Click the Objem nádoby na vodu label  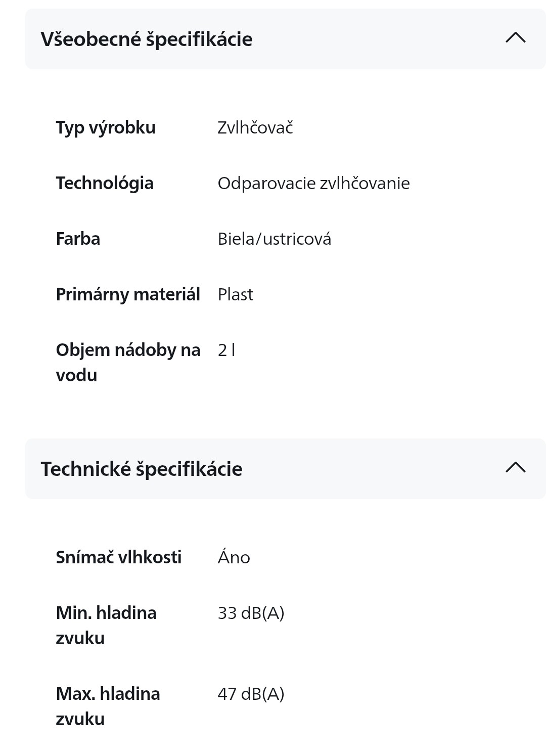[x=128, y=363]
